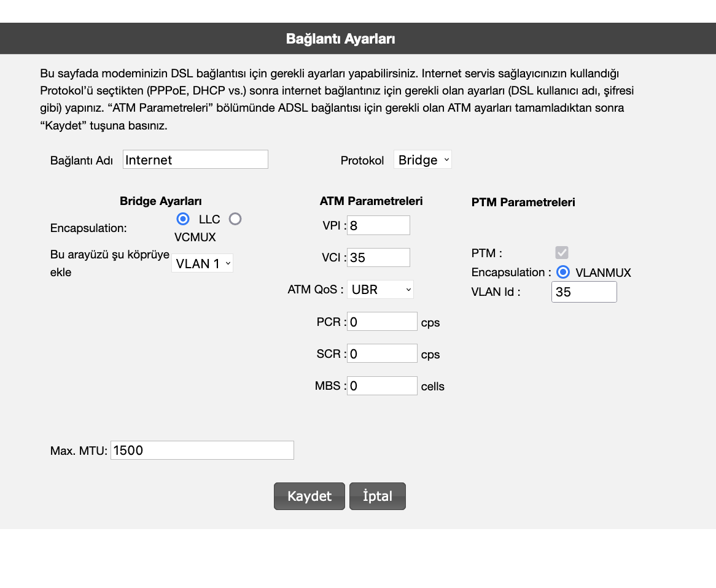Focus the VLAN Id input field
This screenshot has width=716, height=588.
click(x=584, y=292)
